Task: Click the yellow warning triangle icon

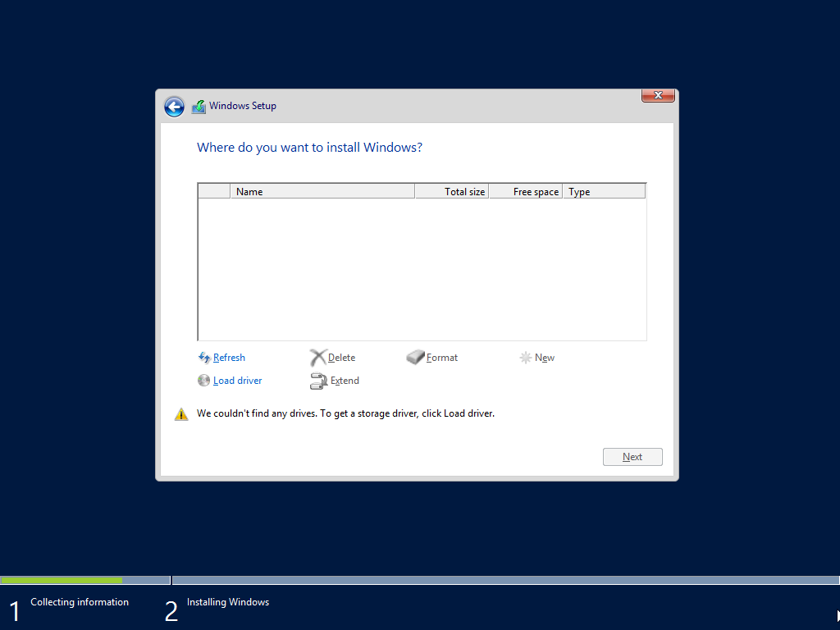Action: 181,414
